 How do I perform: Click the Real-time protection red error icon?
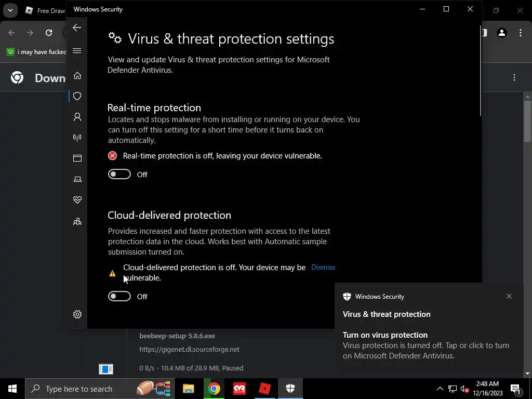112,156
